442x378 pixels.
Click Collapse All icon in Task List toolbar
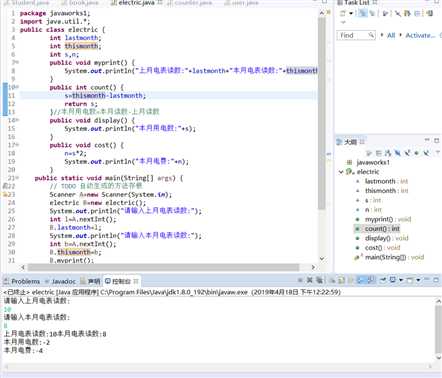point(417,14)
